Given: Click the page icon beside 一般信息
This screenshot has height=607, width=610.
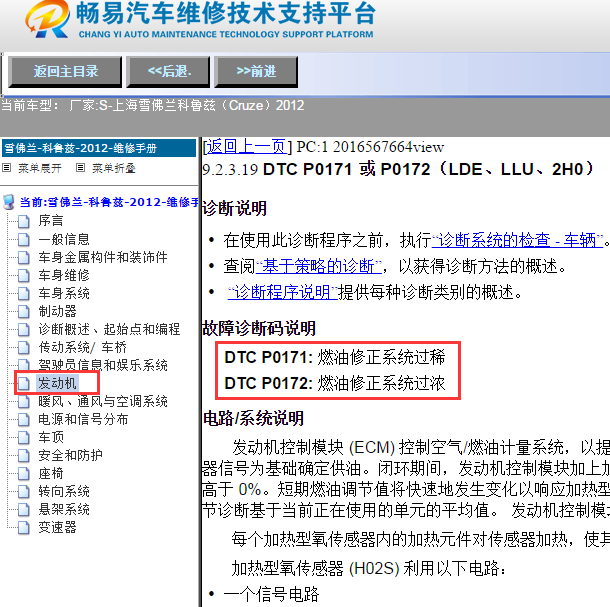Looking at the screenshot, I should (x=24, y=239).
